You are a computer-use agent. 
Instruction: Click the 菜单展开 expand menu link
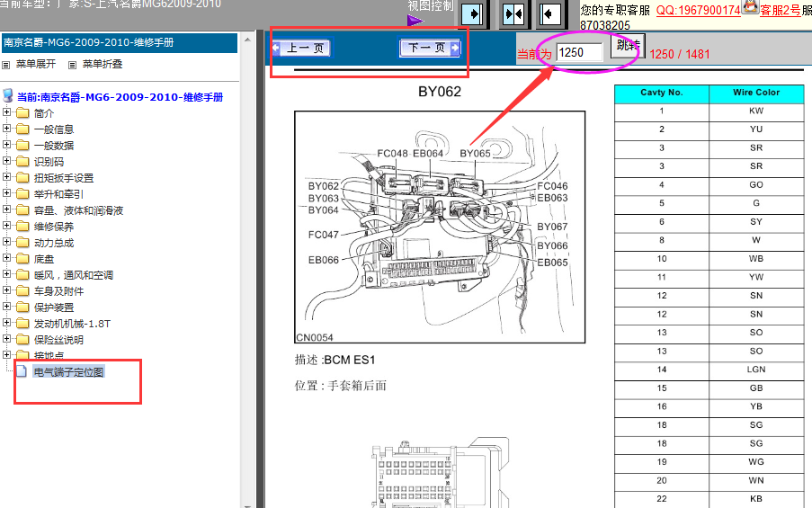[36, 64]
